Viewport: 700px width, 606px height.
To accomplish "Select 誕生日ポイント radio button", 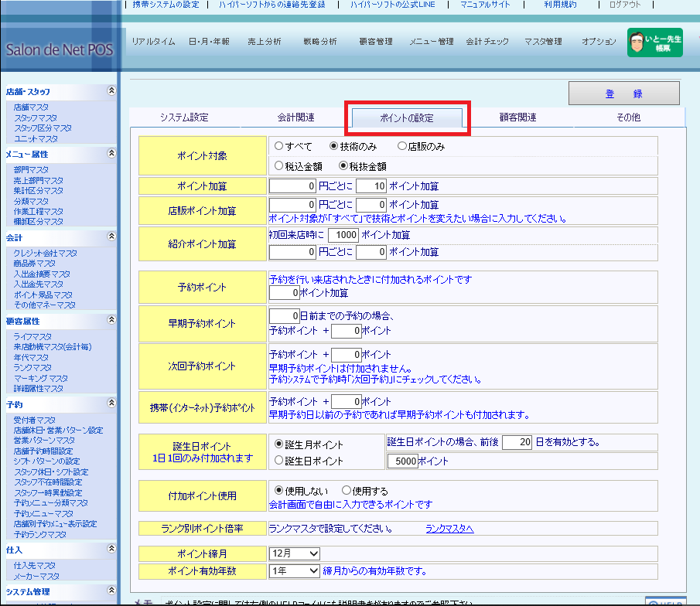I will pyautogui.click(x=279, y=461).
